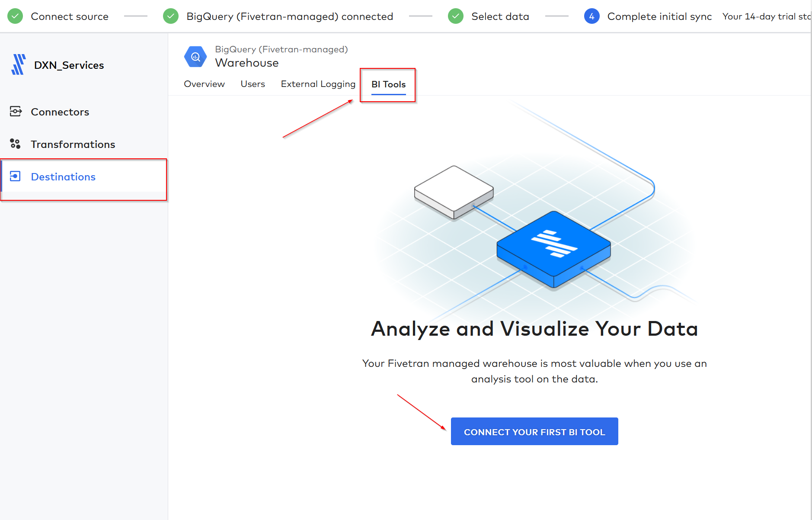This screenshot has height=520, width=812.
Task: Click green checkmark beside Connect source
Action: [x=15, y=16]
